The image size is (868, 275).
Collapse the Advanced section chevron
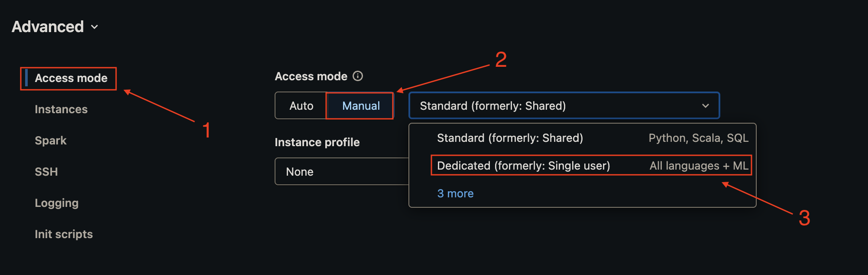[x=95, y=27]
